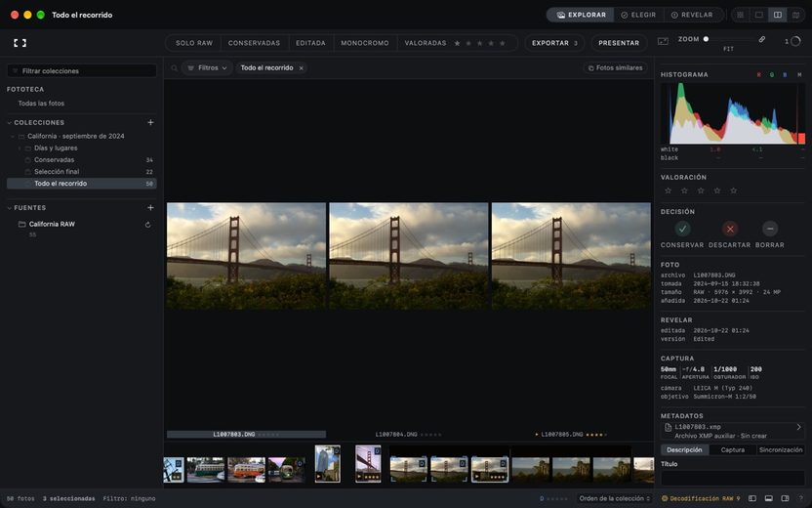
Task: Click the Fotos similares button
Action: [615, 68]
